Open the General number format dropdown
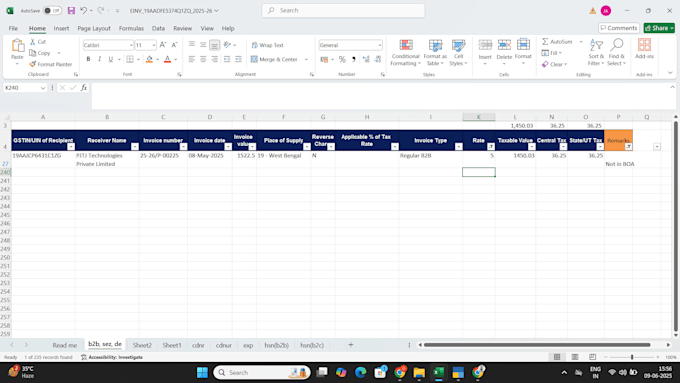 click(x=380, y=45)
